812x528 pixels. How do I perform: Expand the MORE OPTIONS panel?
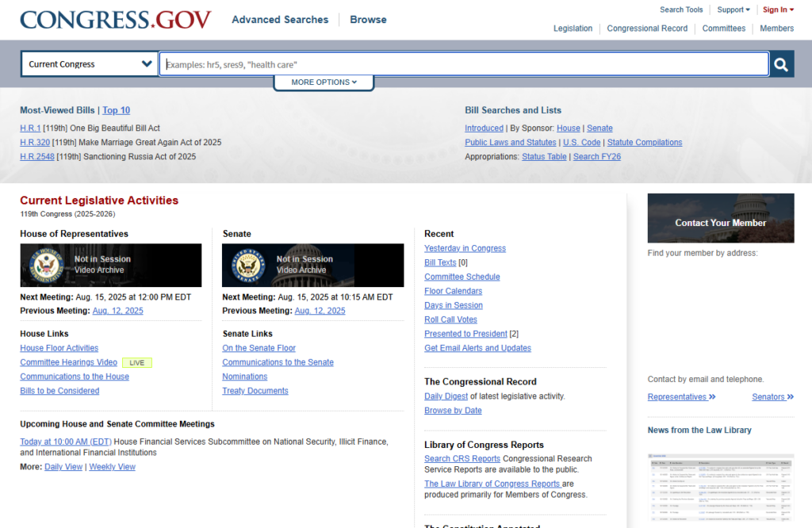coord(324,82)
